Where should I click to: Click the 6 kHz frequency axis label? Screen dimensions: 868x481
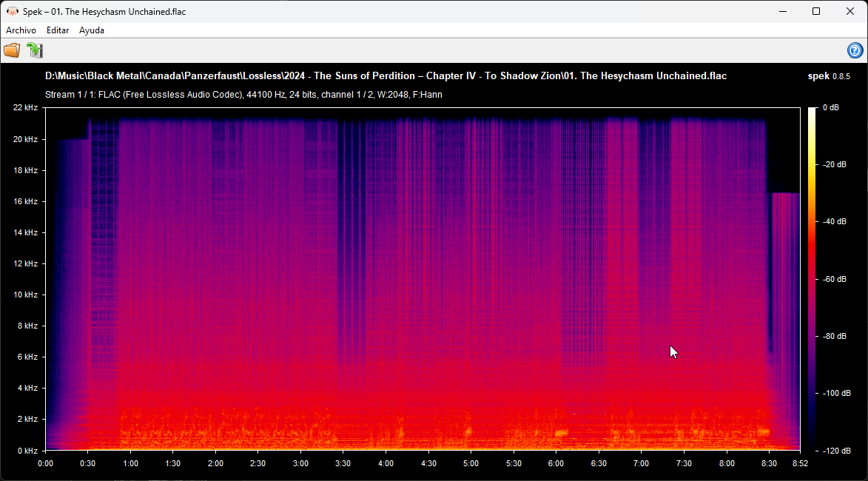tap(27, 357)
